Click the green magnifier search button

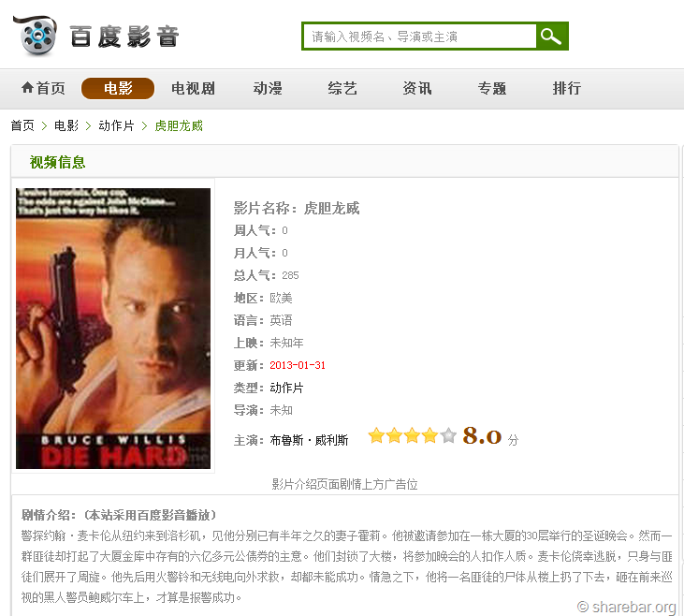tap(552, 37)
